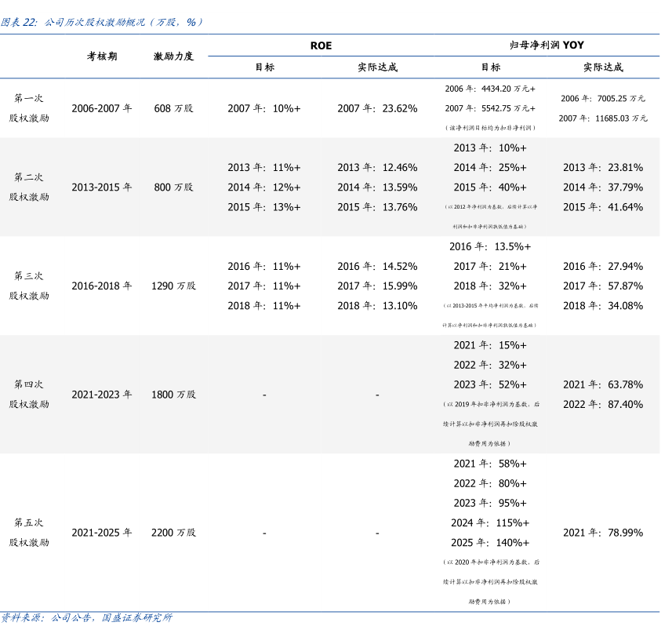Click the 激励力度 column header
The image size is (672, 626).
[173, 56]
